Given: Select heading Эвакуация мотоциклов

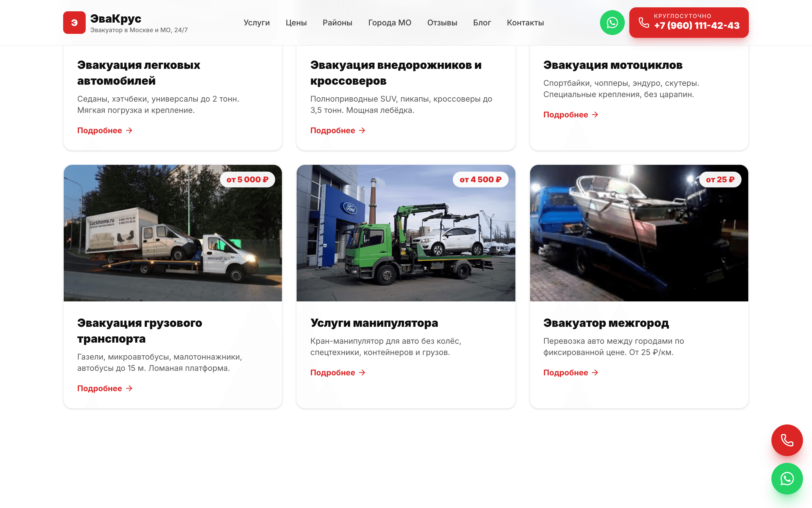Looking at the screenshot, I should (x=613, y=65).
